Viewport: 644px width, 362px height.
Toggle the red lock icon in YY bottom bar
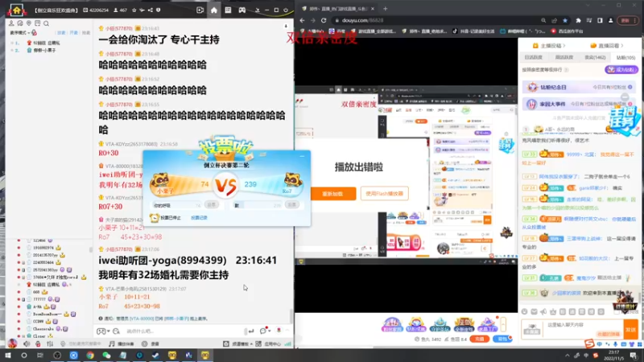click(x=38, y=344)
